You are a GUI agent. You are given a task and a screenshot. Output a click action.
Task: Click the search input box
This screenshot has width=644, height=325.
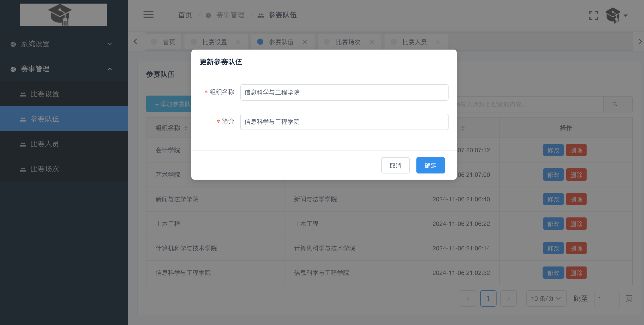click(529, 104)
